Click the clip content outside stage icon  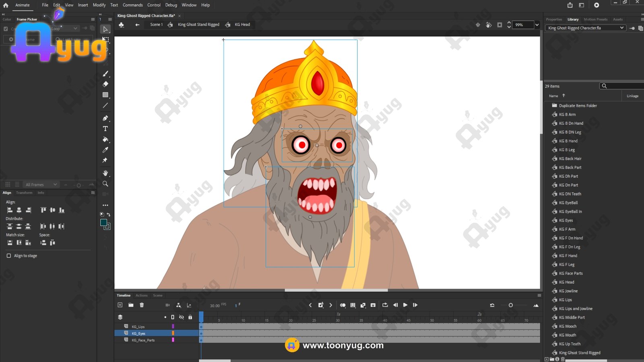500,25
